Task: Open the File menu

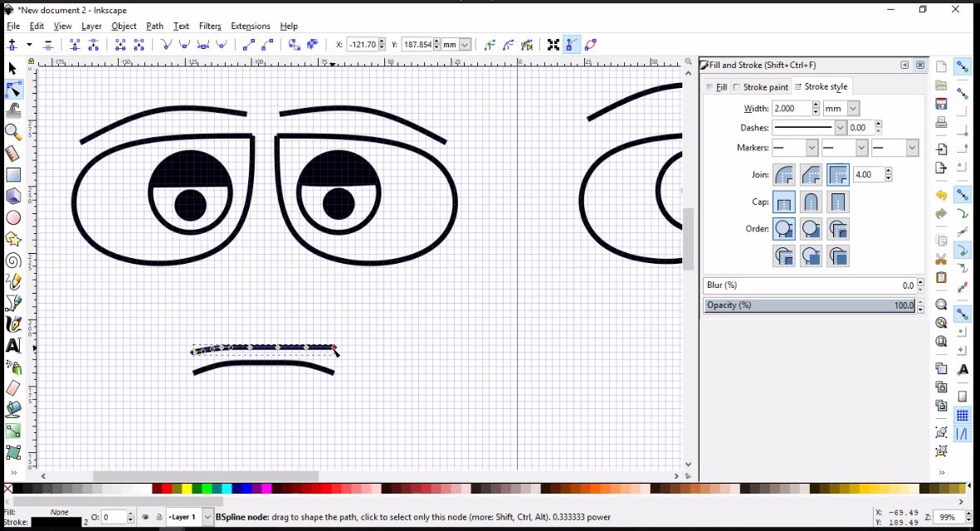Action: 13,26
